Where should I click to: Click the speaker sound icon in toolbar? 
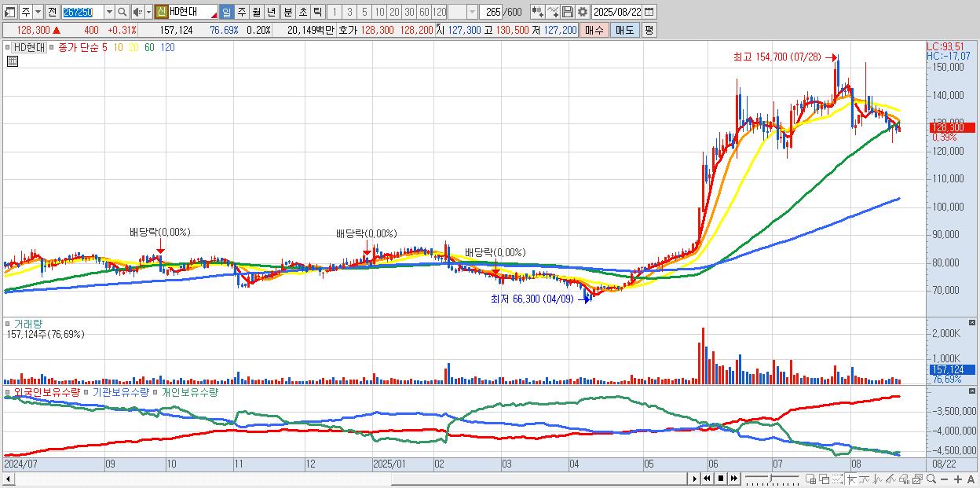[137, 12]
